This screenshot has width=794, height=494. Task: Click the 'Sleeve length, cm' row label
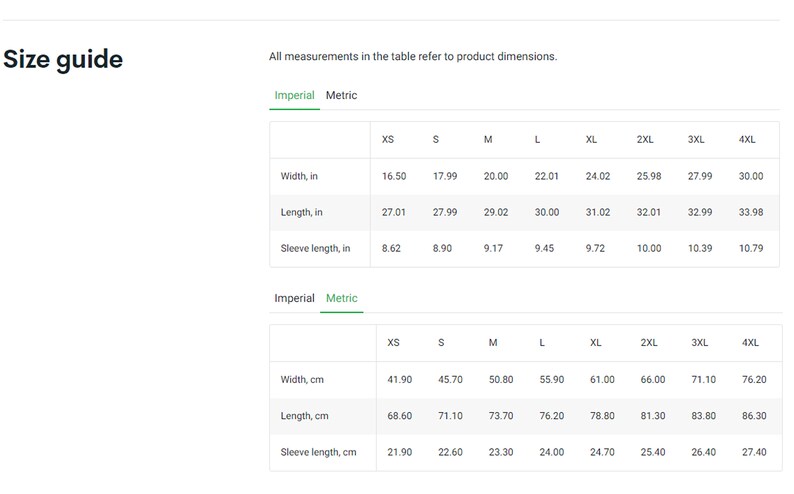(x=318, y=452)
